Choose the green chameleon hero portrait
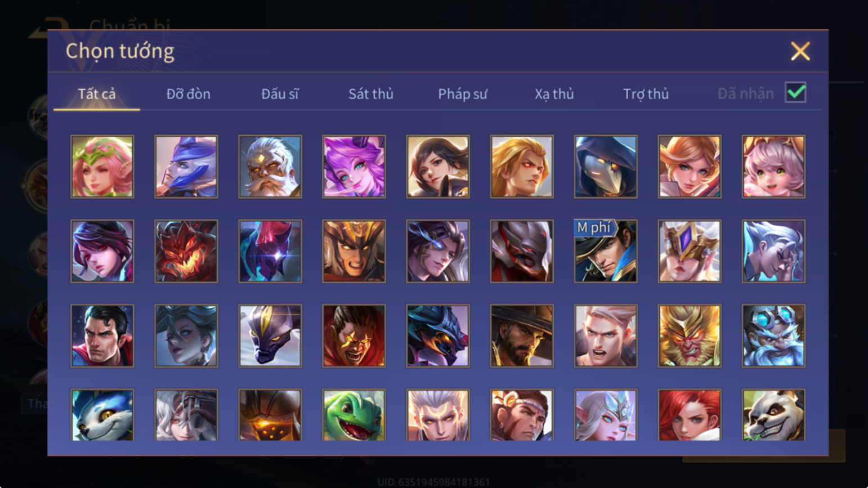Viewport: 868px width, 488px height. point(354,415)
